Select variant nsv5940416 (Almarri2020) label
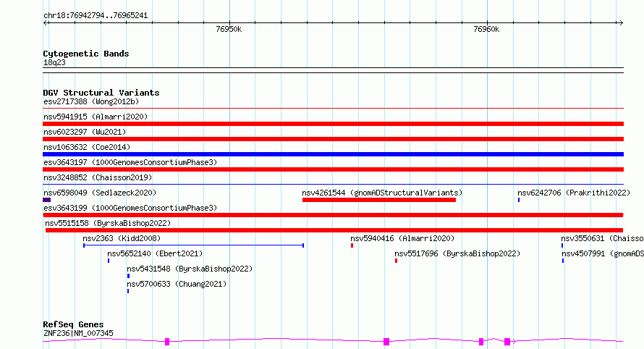The height and width of the screenshot is (349, 644). (402, 238)
